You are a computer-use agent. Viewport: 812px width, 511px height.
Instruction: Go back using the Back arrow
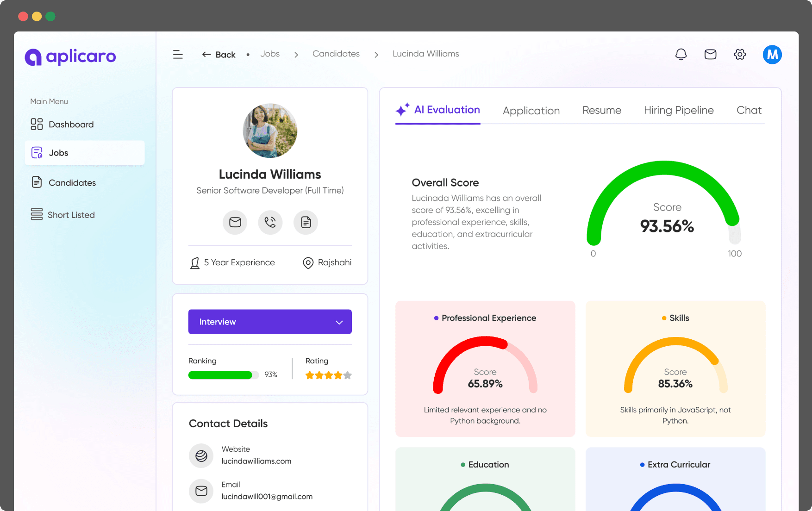219,55
